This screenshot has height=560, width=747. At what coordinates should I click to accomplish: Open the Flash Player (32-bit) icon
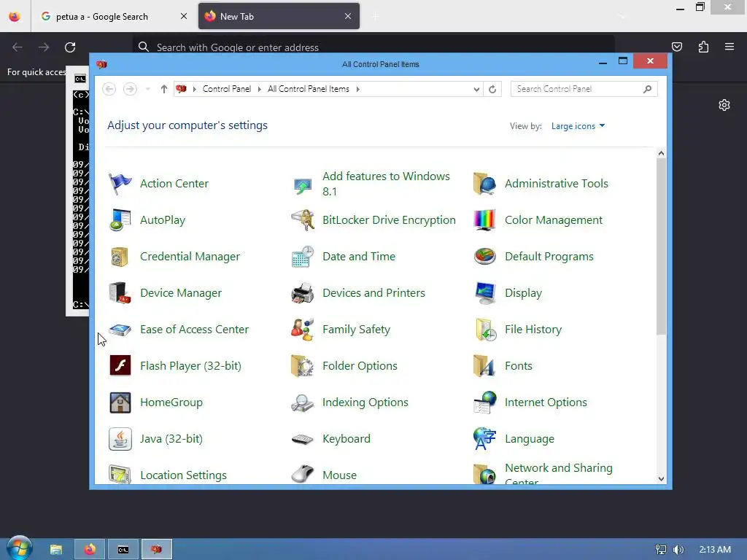point(120,366)
